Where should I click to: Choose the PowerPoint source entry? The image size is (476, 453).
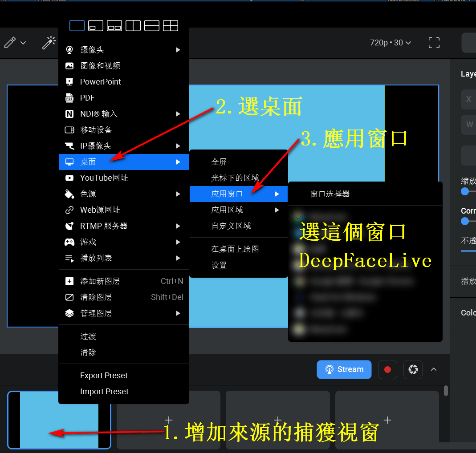pyautogui.click(x=123, y=82)
